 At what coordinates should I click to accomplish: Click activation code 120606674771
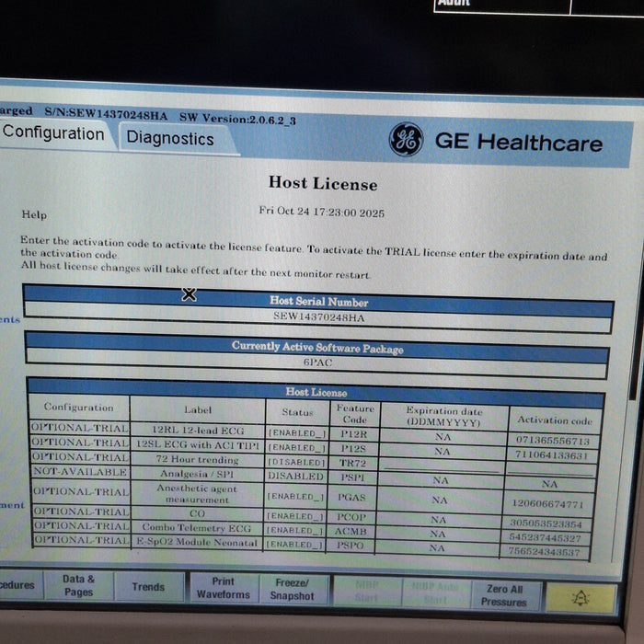[x=547, y=503]
